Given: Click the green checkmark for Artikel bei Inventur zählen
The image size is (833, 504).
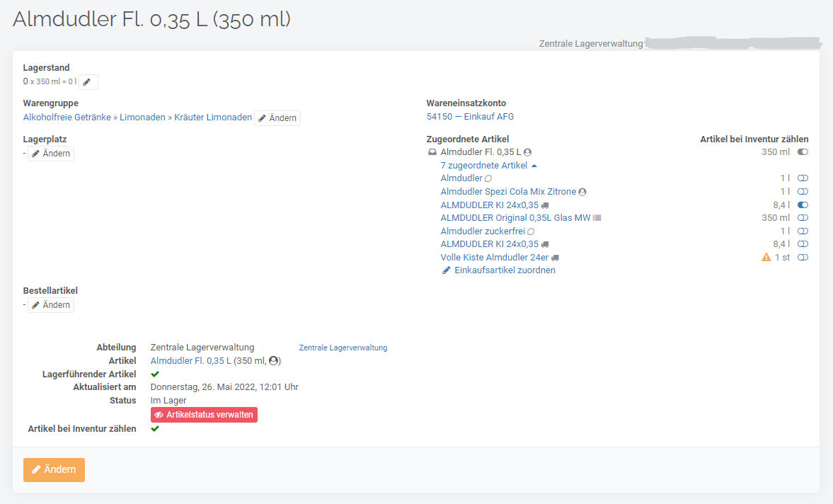Looking at the screenshot, I should point(155,428).
